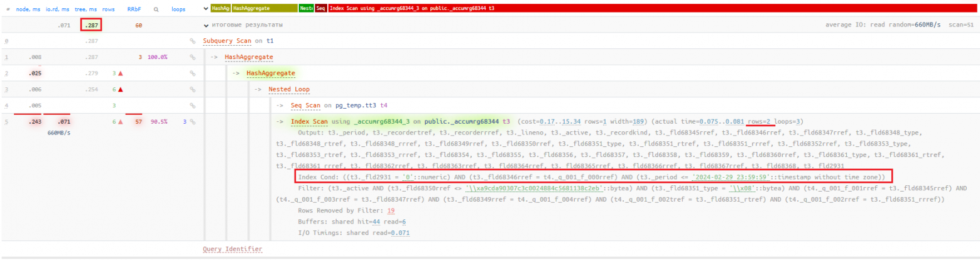Select red Index Scan segment in timeline
This screenshot has height=260, width=980.
[x=652, y=9]
